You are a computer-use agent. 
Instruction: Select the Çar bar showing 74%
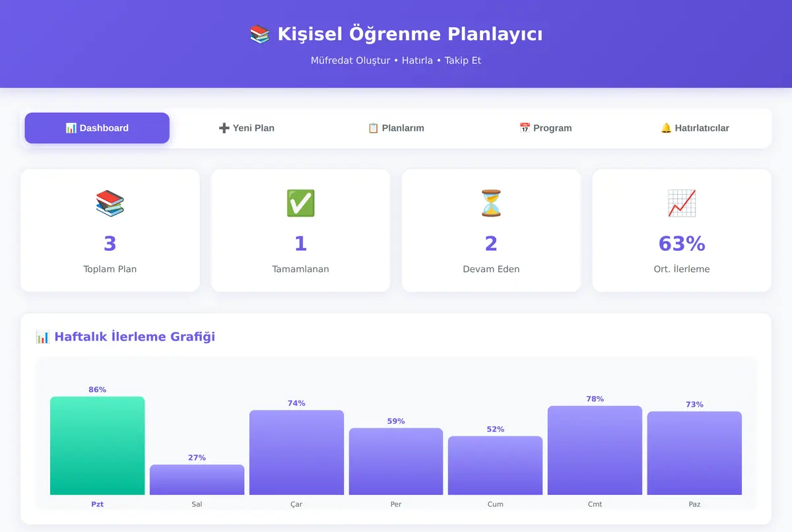pos(296,453)
